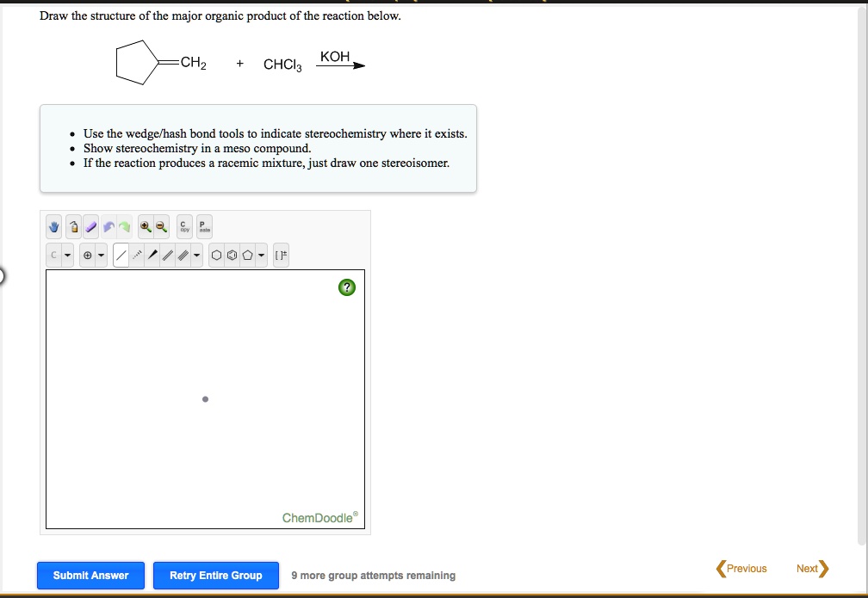Click the zoom out magnifier icon
The width and height of the screenshot is (868, 598).
160,227
